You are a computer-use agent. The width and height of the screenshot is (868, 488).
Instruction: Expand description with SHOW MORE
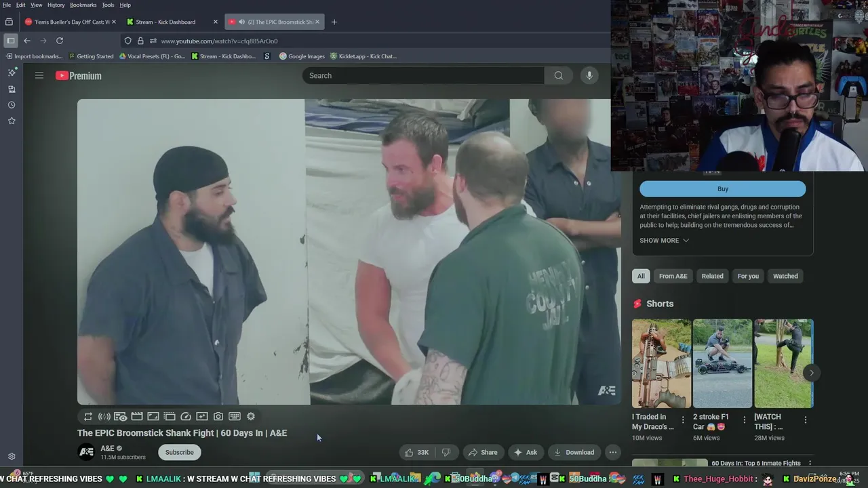point(664,241)
